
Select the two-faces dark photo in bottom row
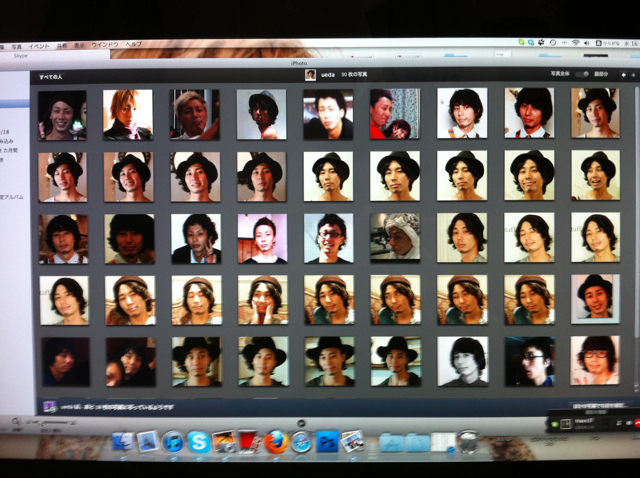click(x=131, y=362)
